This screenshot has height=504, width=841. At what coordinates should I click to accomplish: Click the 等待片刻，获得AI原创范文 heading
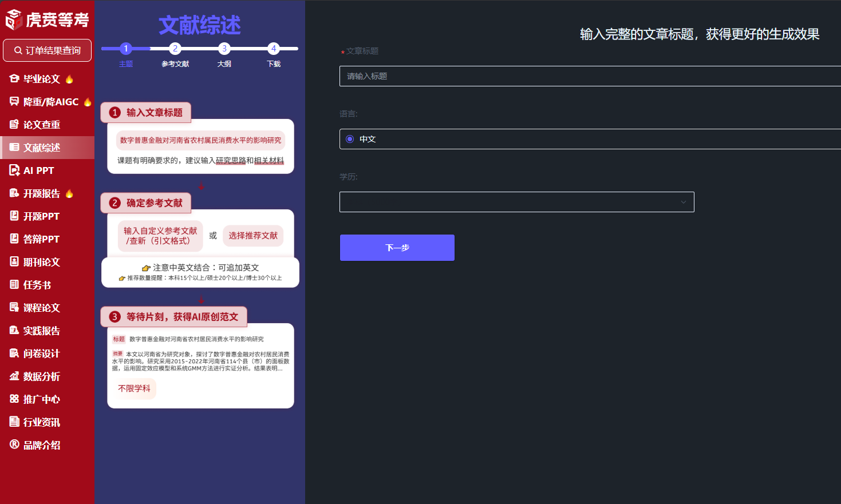point(174,317)
